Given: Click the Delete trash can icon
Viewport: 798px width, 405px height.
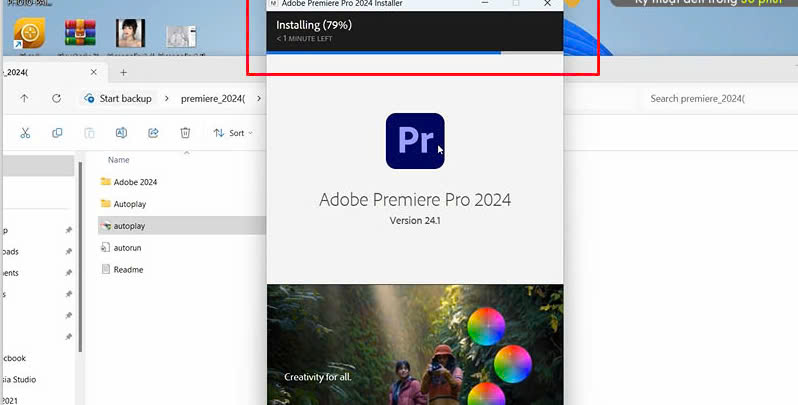Looking at the screenshot, I should 185,133.
